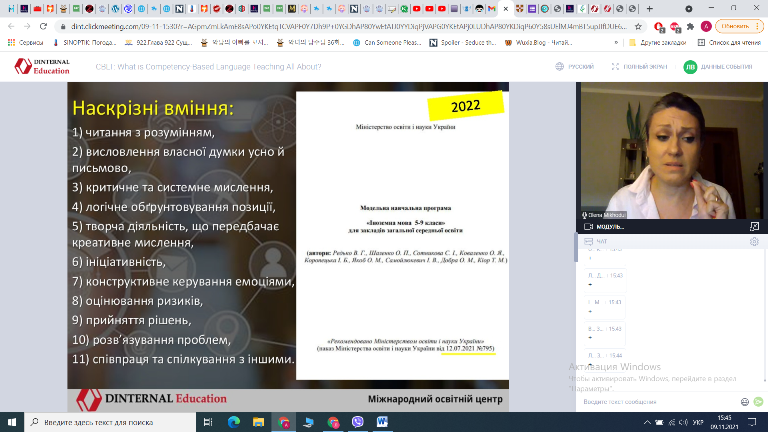Open the 922 Глава bookmark
Screen dimensions: 768x432
pyautogui.click(x=158, y=43)
